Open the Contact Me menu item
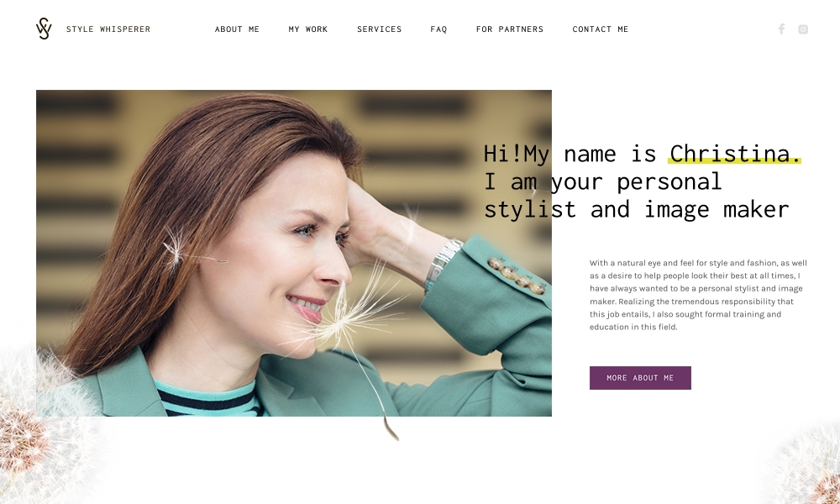The image size is (840, 504). pyautogui.click(x=600, y=29)
